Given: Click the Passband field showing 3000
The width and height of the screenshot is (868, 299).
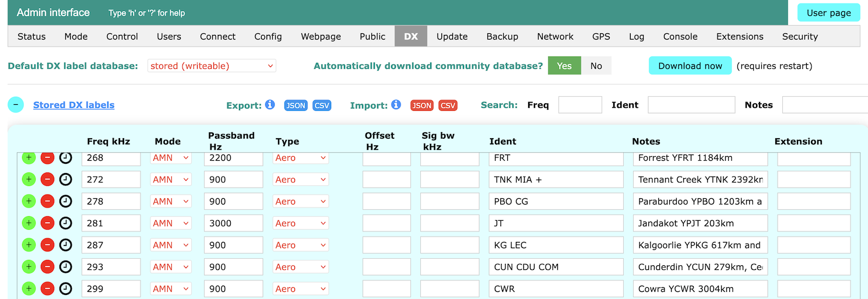Looking at the screenshot, I should coord(233,223).
